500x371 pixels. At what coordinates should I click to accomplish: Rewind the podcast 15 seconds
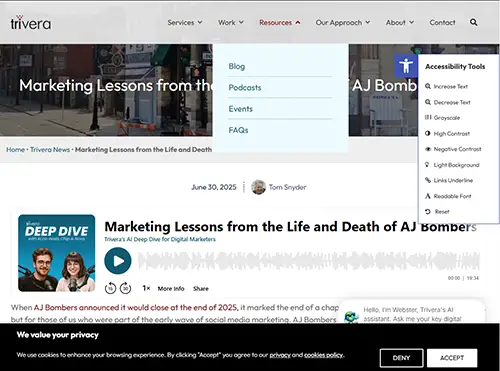[110, 288]
